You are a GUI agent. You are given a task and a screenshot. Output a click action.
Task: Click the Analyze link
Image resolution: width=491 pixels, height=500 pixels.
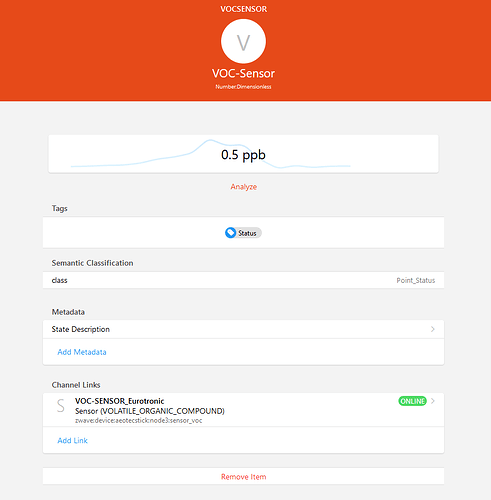point(244,187)
